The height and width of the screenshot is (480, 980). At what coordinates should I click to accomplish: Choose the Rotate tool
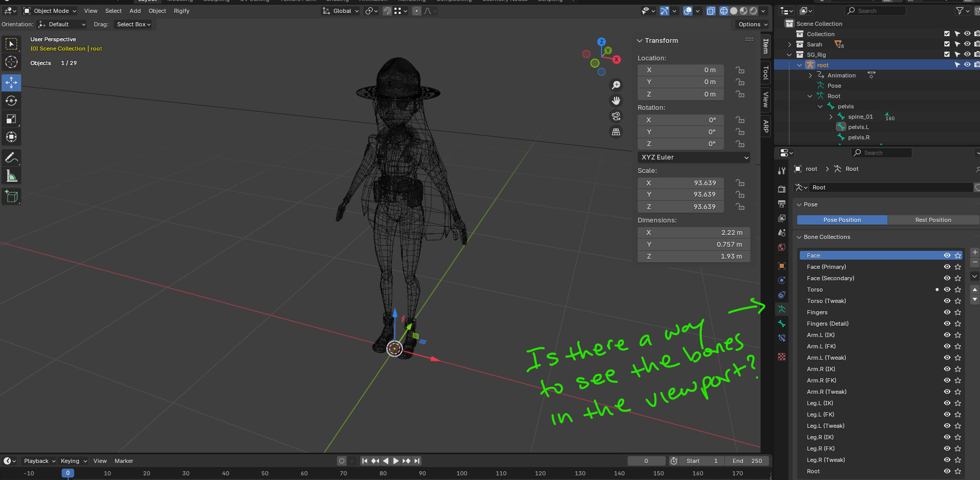[x=11, y=101]
